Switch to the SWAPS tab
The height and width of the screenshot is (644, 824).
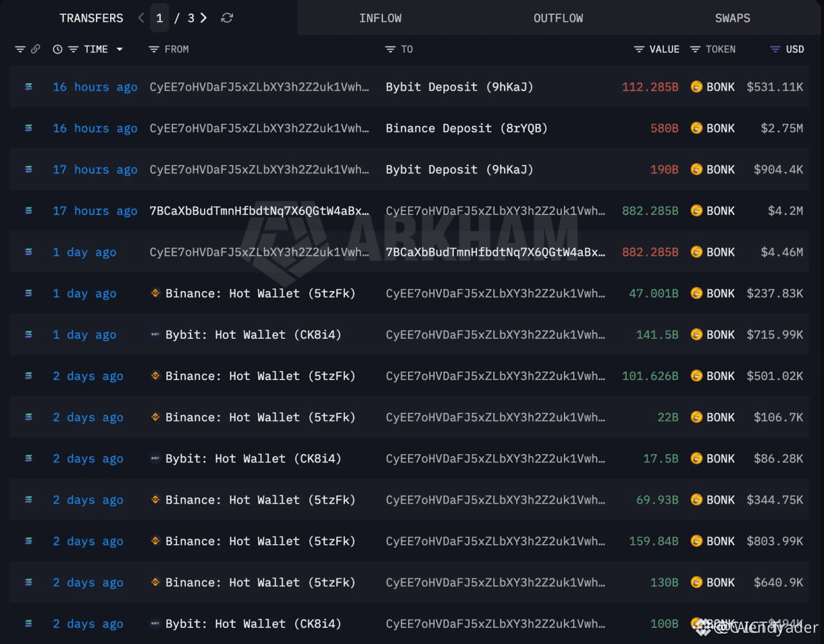(733, 18)
